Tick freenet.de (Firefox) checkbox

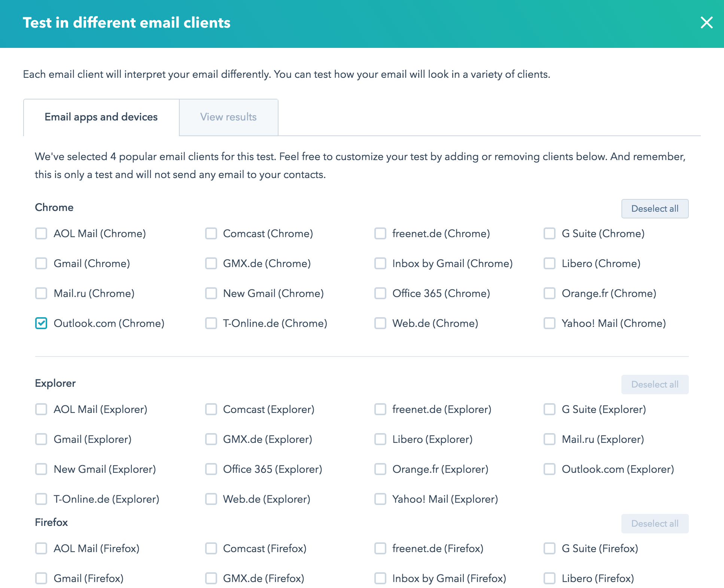coord(380,548)
